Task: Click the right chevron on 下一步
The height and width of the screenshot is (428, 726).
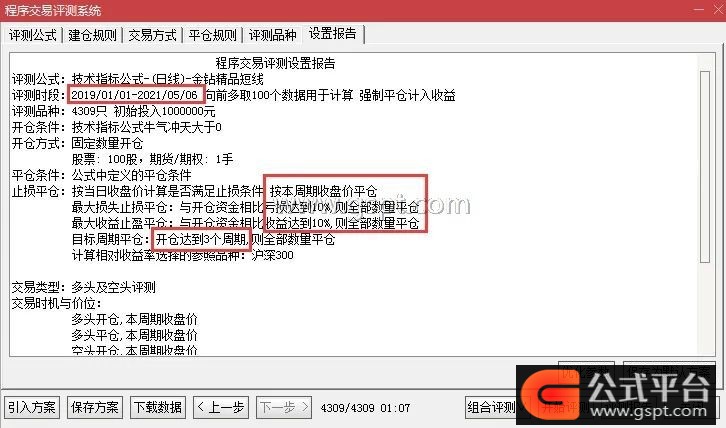Action: click(x=304, y=407)
